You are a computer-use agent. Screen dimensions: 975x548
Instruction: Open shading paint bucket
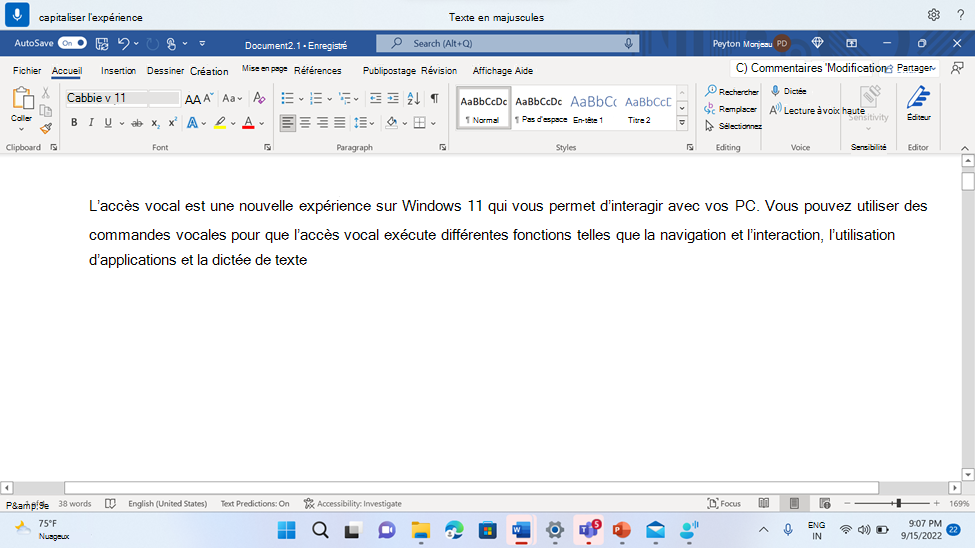(x=391, y=123)
